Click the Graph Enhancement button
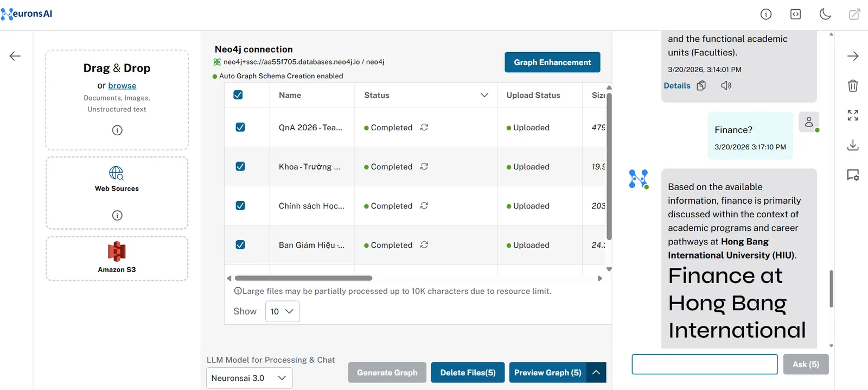Viewport: 868px width, 390px height. pyautogui.click(x=552, y=62)
